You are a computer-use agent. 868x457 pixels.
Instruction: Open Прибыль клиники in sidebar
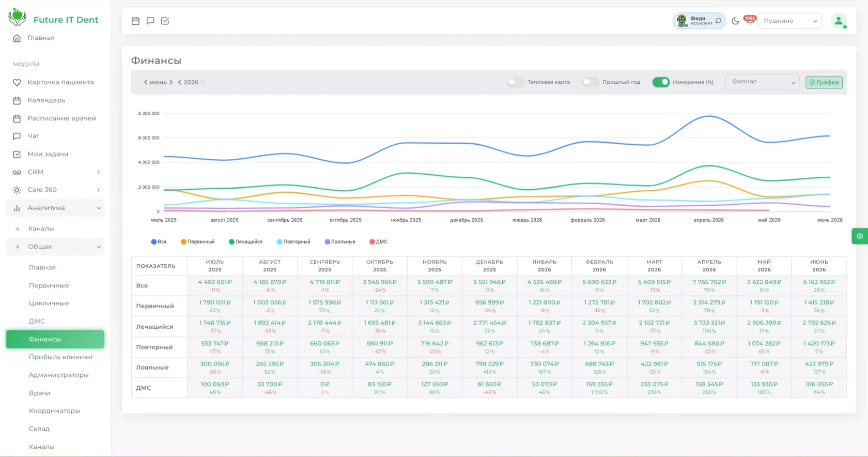point(60,357)
